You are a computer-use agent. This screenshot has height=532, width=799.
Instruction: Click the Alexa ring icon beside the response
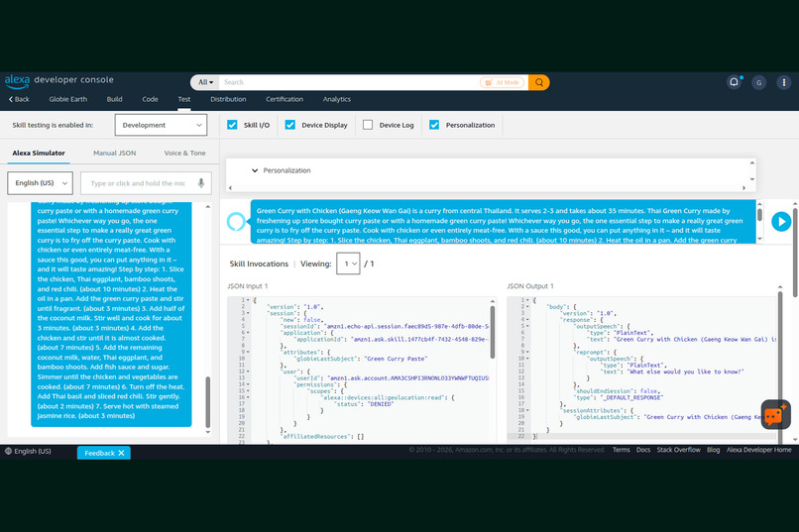235,222
